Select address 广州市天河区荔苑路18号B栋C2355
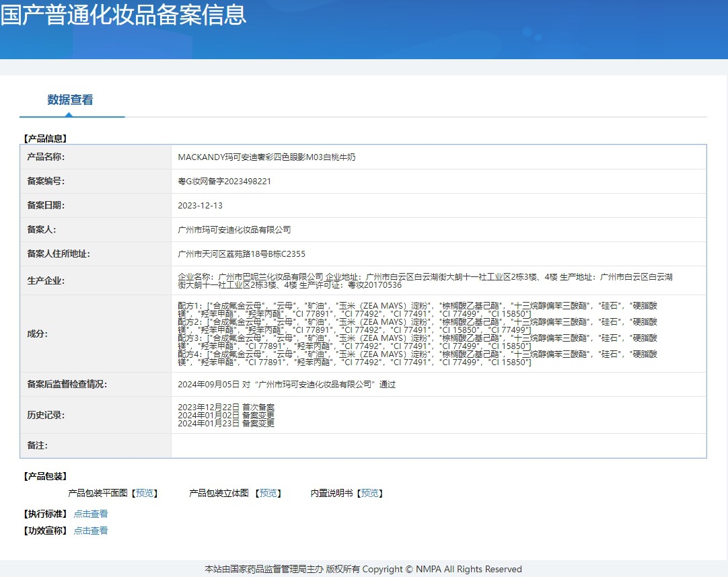The width and height of the screenshot is (728, 577). pyautogui.click(x=242, y=254)
